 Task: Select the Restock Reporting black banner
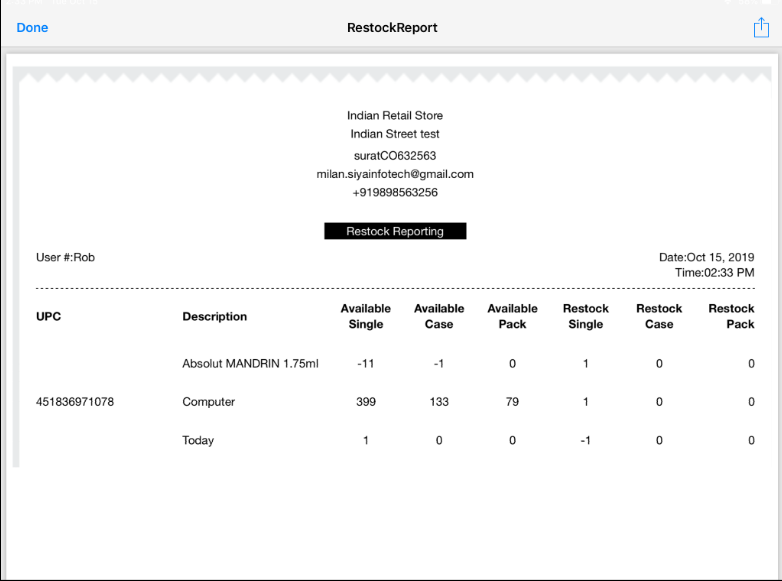pyautogui.click(x=395, y=231)
